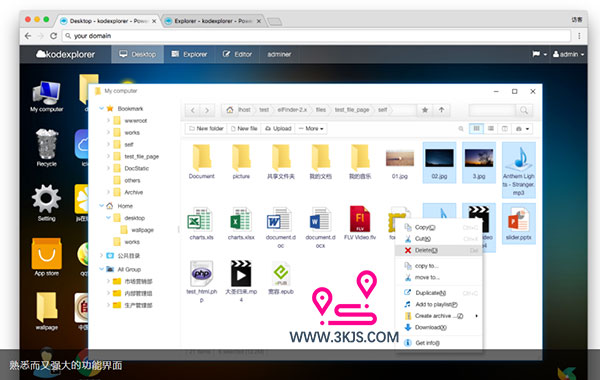Open the More dropdown in toolbar
Viewport: 600px width, 380px height.
(311, 129)
